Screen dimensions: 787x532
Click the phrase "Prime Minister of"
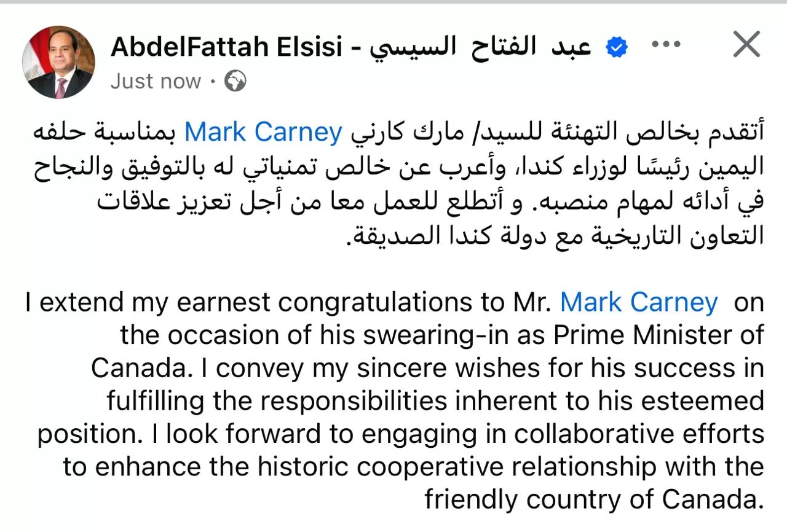(x=658, y=335)
